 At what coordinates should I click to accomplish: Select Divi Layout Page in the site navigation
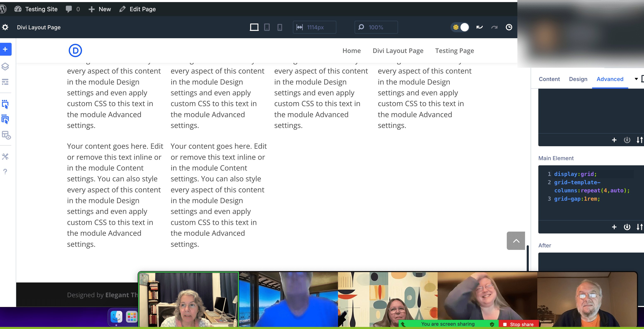pyautogui.click(x=398, y=50)
